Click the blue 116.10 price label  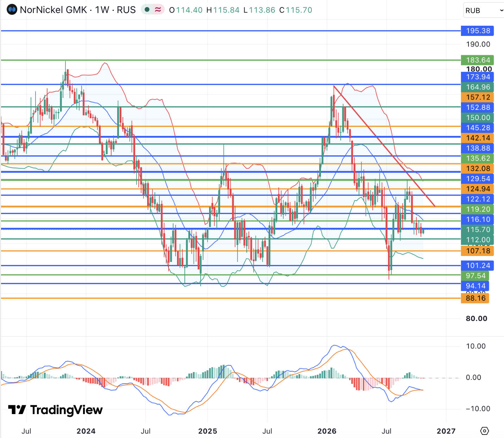pos(478,219)
